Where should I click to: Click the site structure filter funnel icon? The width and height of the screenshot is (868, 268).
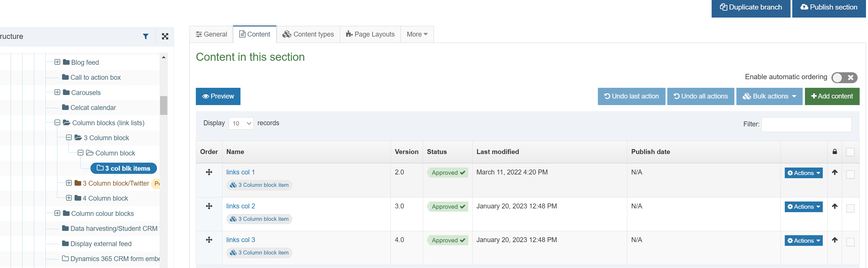[145, 36]
